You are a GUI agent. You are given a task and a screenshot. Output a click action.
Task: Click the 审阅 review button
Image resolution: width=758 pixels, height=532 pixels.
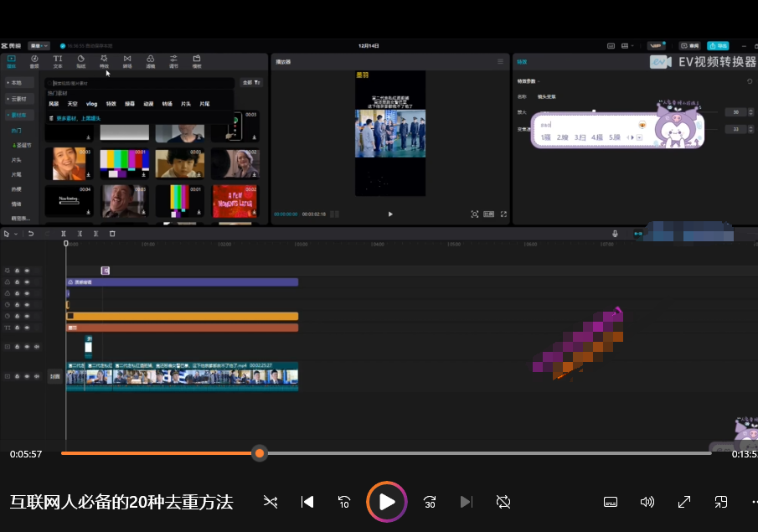tap(690, 46)
